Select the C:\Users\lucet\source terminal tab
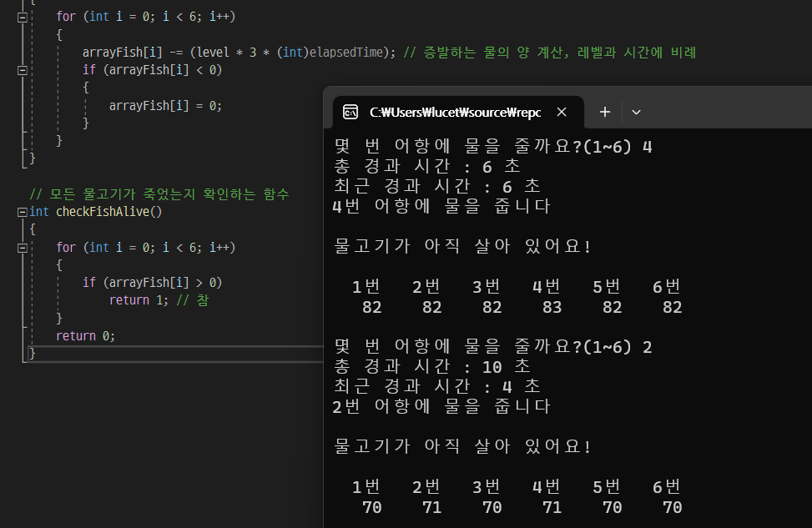The image size is (812, 528). pyautogui.click(x=458, y=113)
